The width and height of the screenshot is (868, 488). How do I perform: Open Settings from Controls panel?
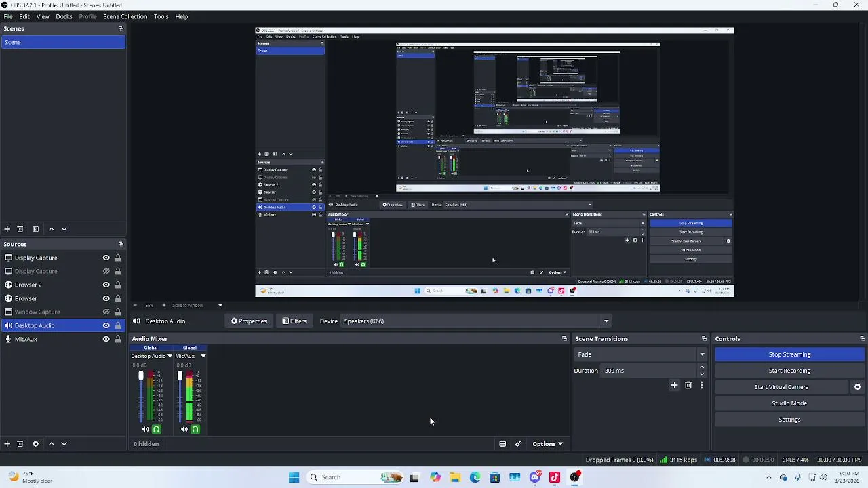tap(789, 420)
